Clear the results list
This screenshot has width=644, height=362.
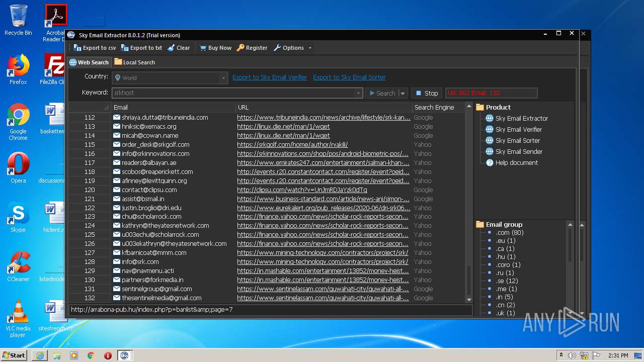(179, 48)
